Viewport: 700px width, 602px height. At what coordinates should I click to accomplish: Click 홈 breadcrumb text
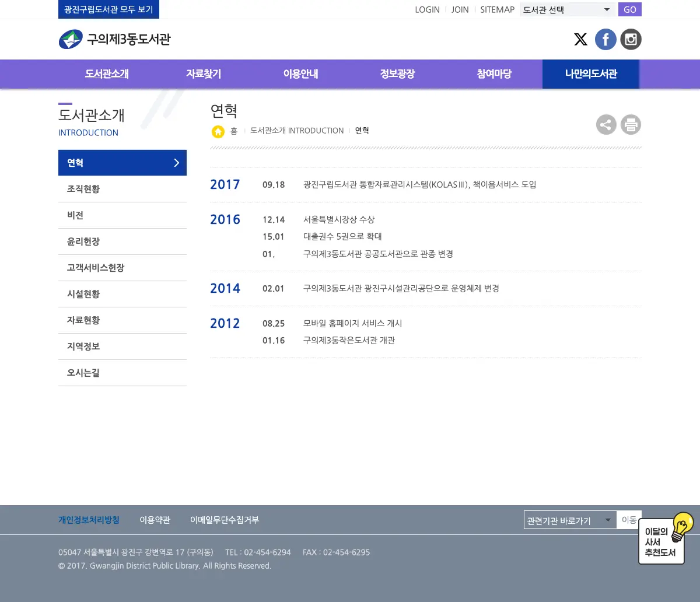click(234, 131)
